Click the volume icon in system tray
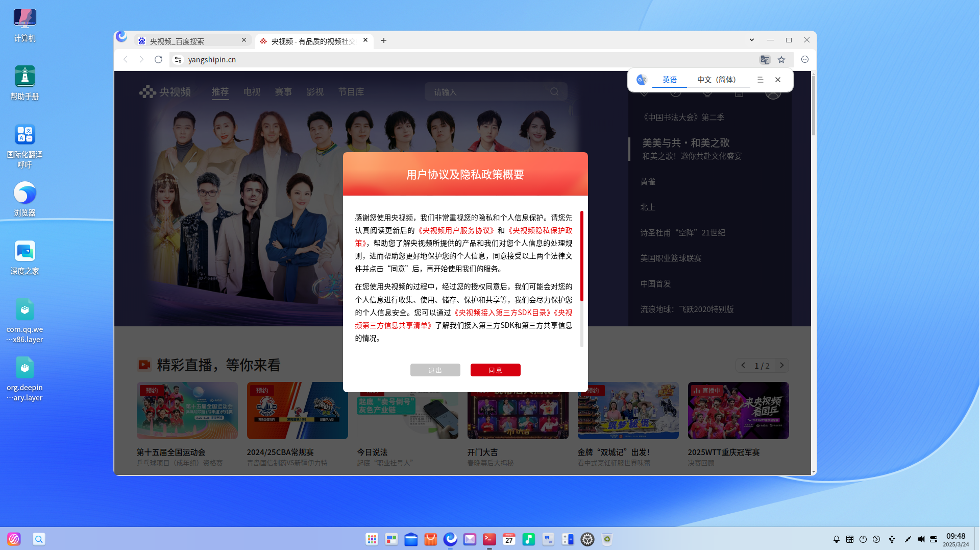This screenshot has width=980, height=550. click(921, 539)
